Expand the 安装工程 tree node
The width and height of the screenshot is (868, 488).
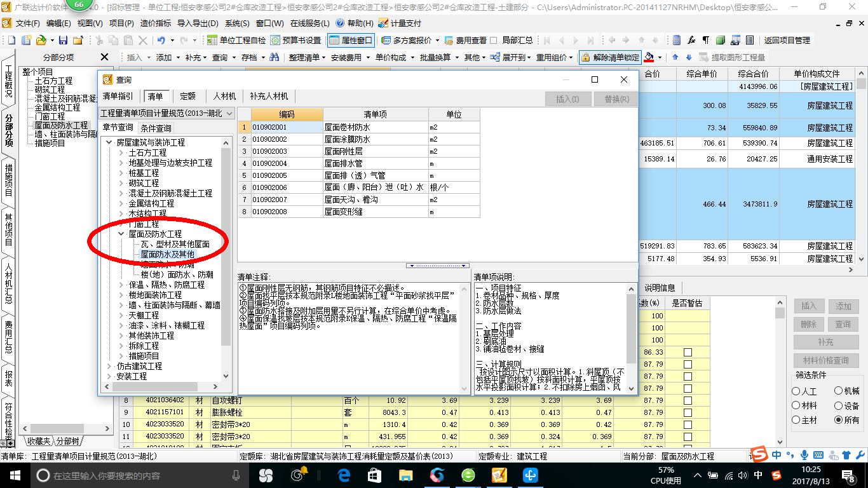click(x=109, y=376)
